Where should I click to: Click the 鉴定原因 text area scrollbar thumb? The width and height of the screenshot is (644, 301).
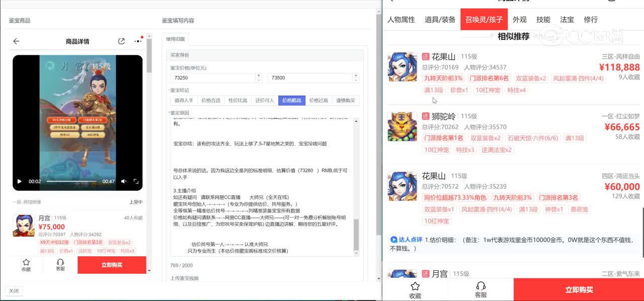coord(357,234)
